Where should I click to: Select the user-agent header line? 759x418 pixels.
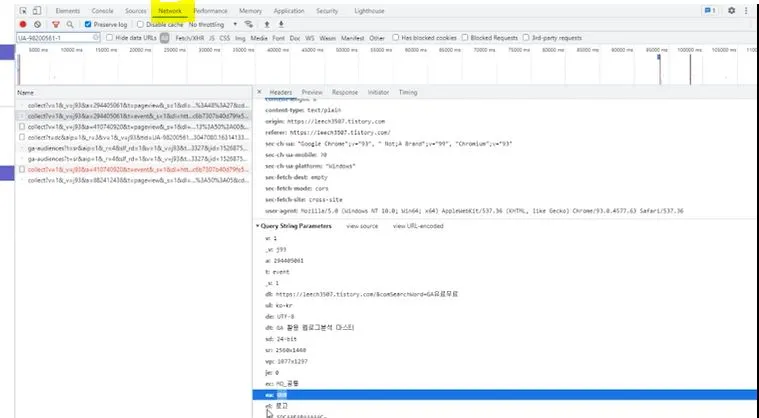[474, 211]
